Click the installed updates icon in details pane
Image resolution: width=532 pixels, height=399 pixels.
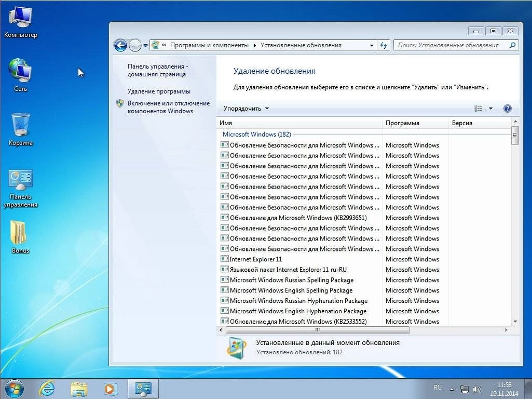[x=237, y=348]
